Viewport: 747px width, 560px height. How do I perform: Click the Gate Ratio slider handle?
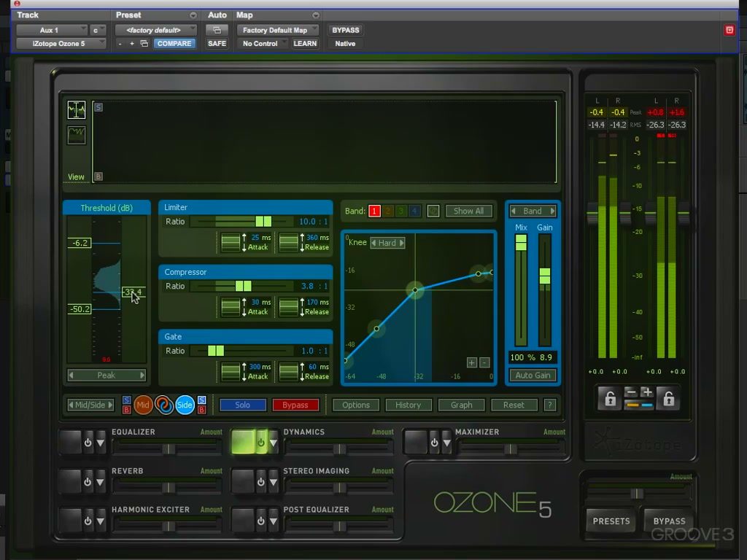click(216, 351)
